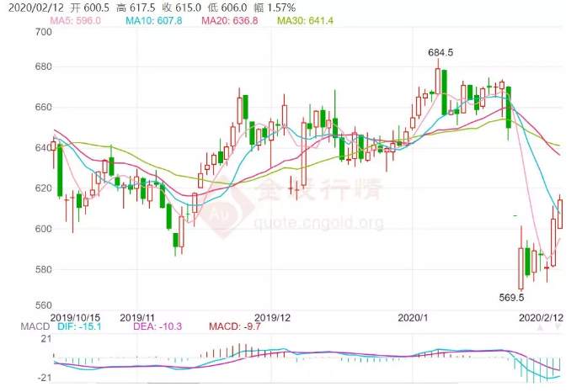Click the candlestick at the 684.5 peak
The image size is (582, 392).
click(438, 81)
